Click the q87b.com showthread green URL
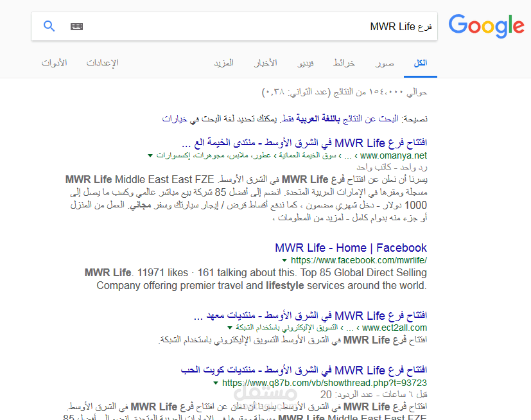 point(324,383)
